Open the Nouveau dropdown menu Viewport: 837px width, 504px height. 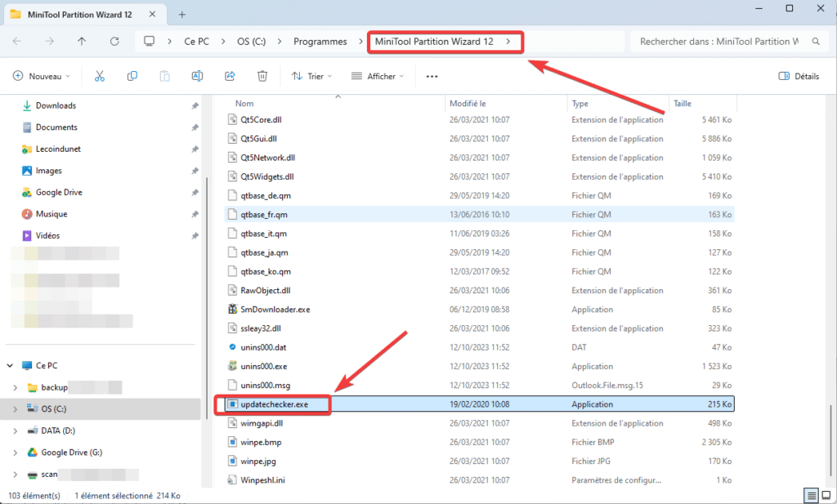coord(42,76)
